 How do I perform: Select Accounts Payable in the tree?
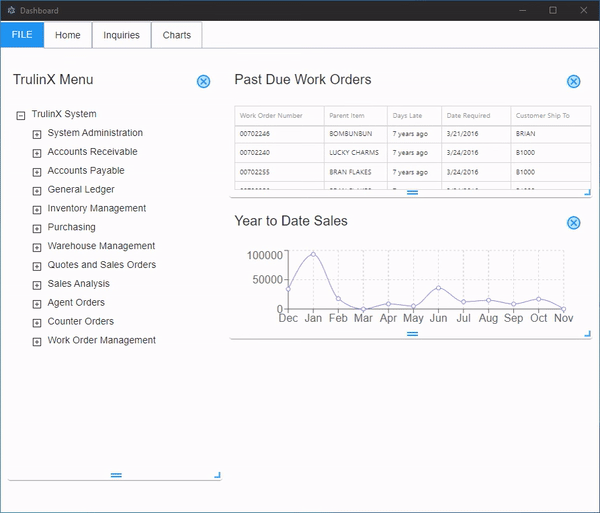click(86, 171)
